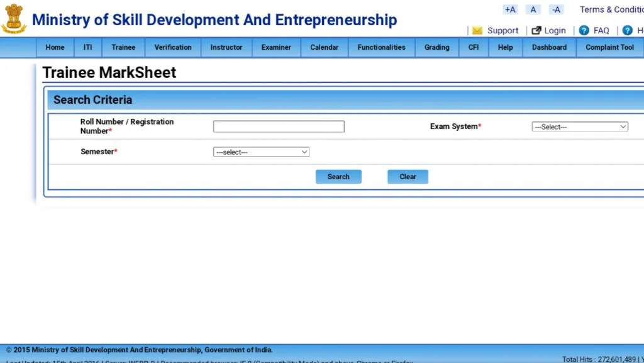Expand the Exam System dropdown
This screenshot has width=644, height=363.
(x=580, y=127)
